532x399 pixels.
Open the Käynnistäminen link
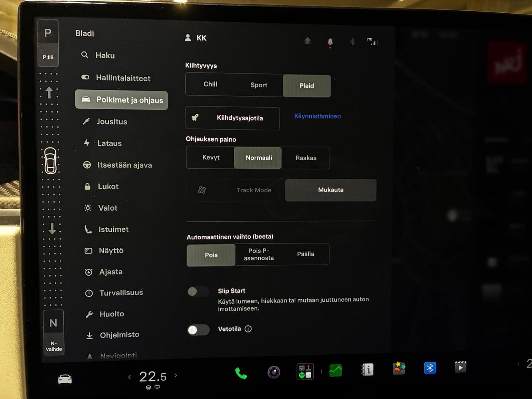[317, 116]
